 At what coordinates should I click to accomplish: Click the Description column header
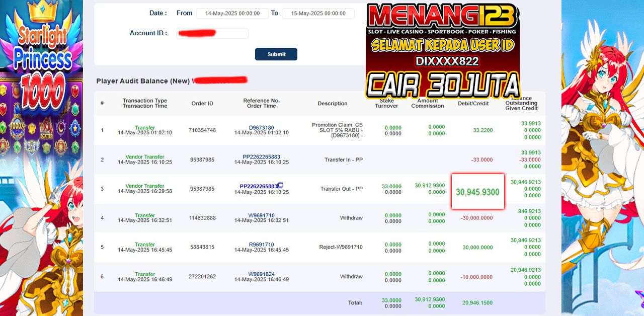[x=333, y=104]
